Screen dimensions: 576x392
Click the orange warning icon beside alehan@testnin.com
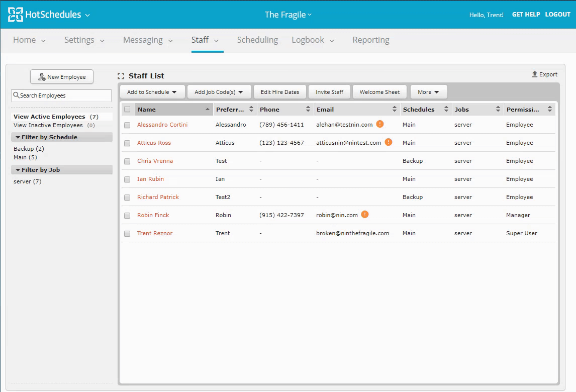(x=380, y=124)
